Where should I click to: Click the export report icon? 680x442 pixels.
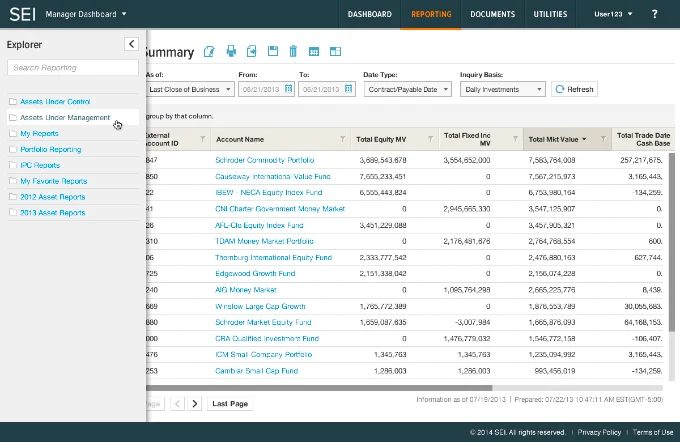pos(252,51)
